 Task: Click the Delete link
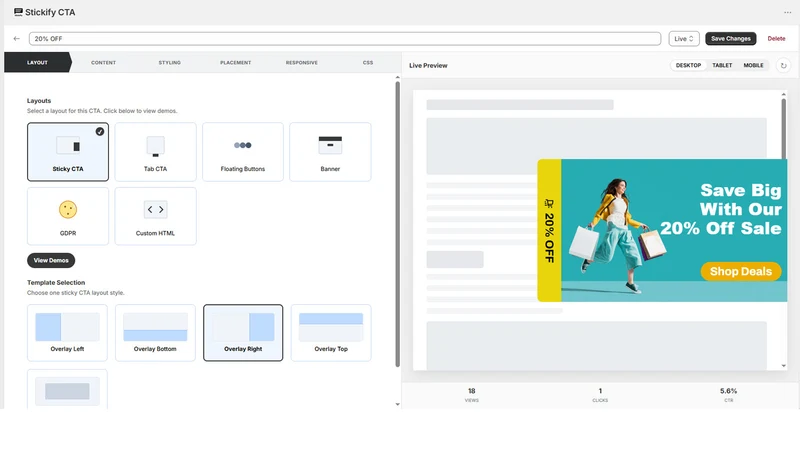(776, 39)
